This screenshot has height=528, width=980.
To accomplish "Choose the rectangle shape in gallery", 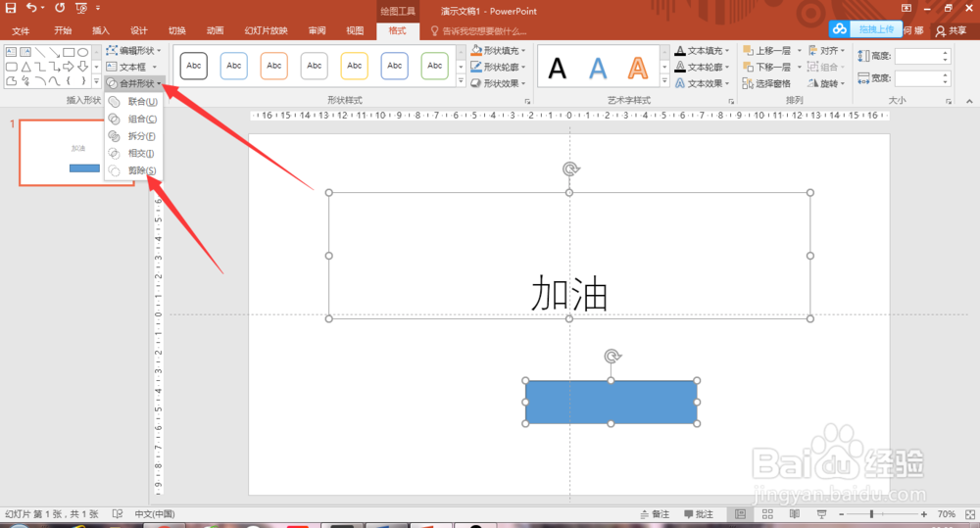I will 69,53.
